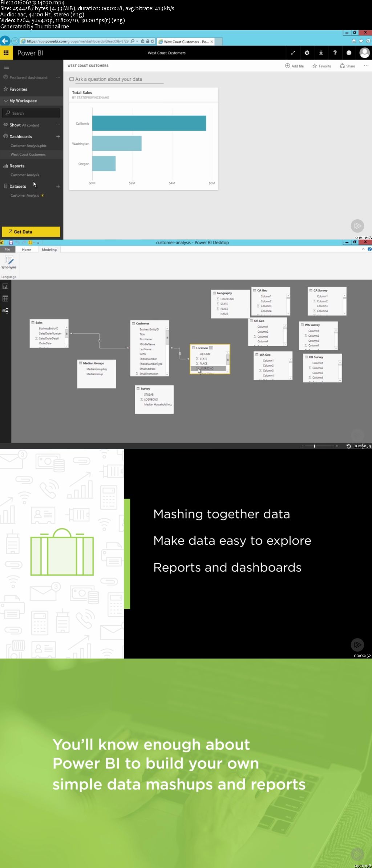Click Add tile on the dashboard
This screenshot has height=868, width=372.
pos(294,66)
